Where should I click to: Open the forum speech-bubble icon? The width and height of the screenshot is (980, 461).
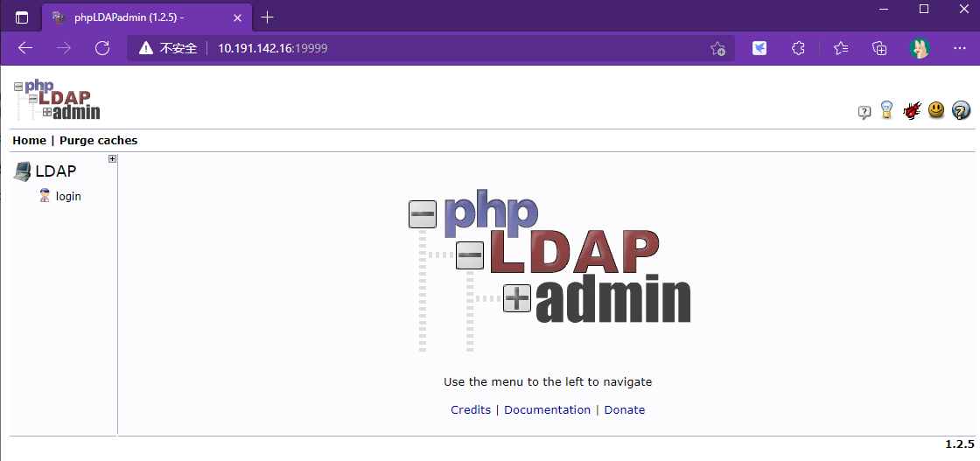point(864,113)
